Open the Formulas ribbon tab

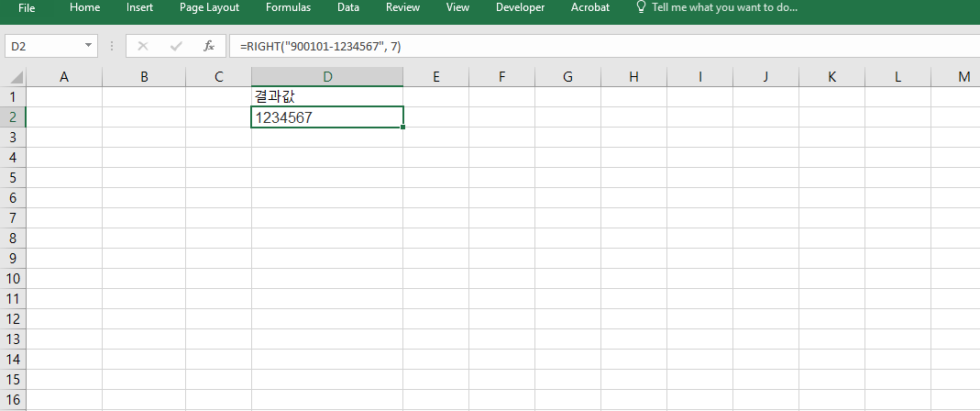[x=288, y=8]
